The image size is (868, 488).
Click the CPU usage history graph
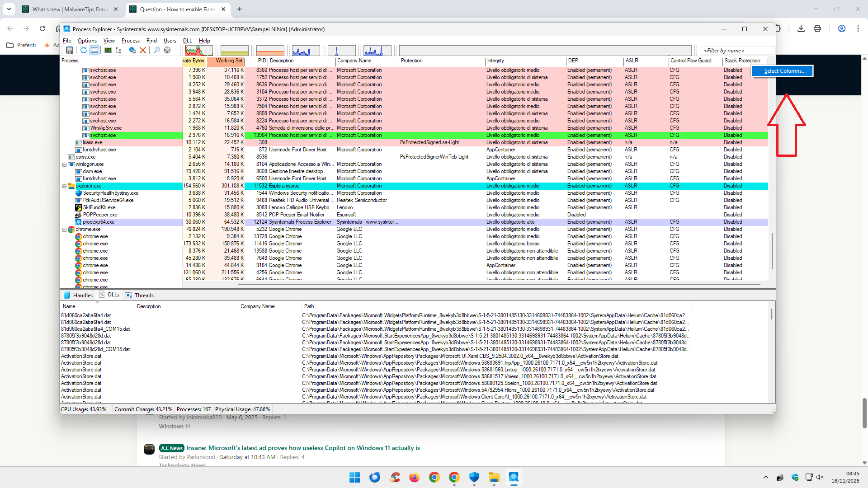[198, 50]
